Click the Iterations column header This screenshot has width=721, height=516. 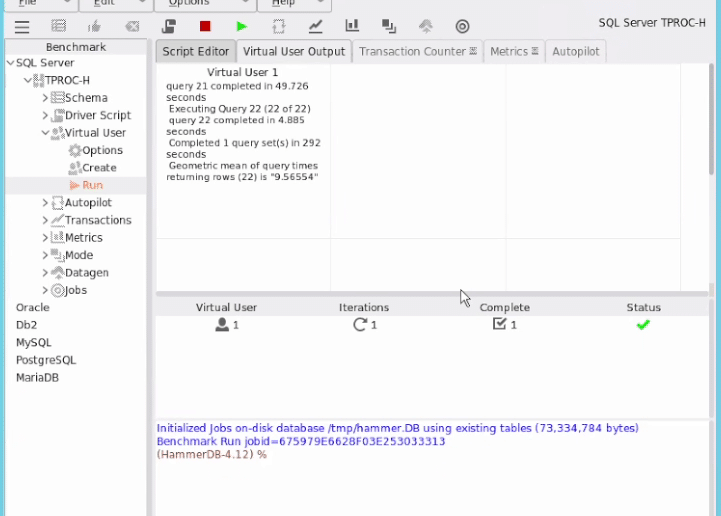364,307
